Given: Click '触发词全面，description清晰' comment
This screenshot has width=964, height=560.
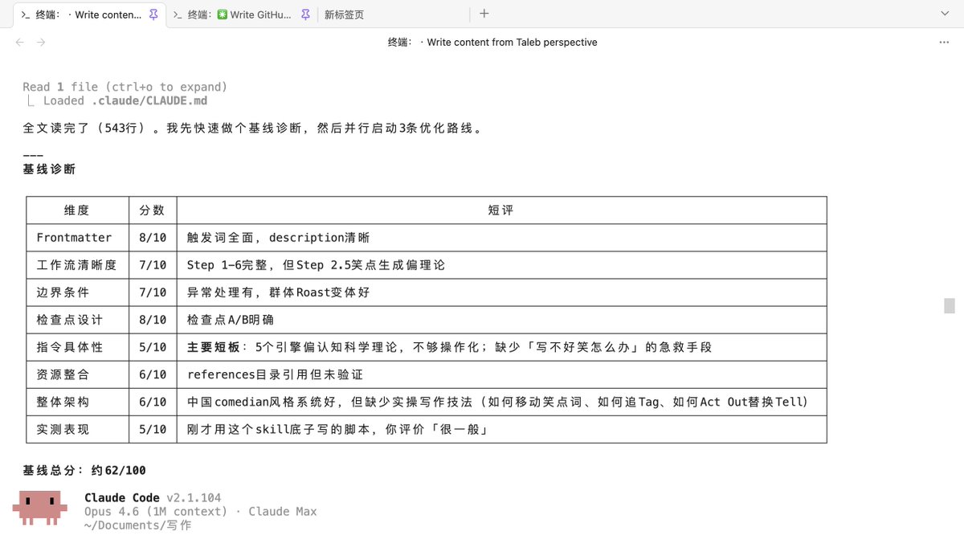Looking at the screenshot, I should pos(279,238).
